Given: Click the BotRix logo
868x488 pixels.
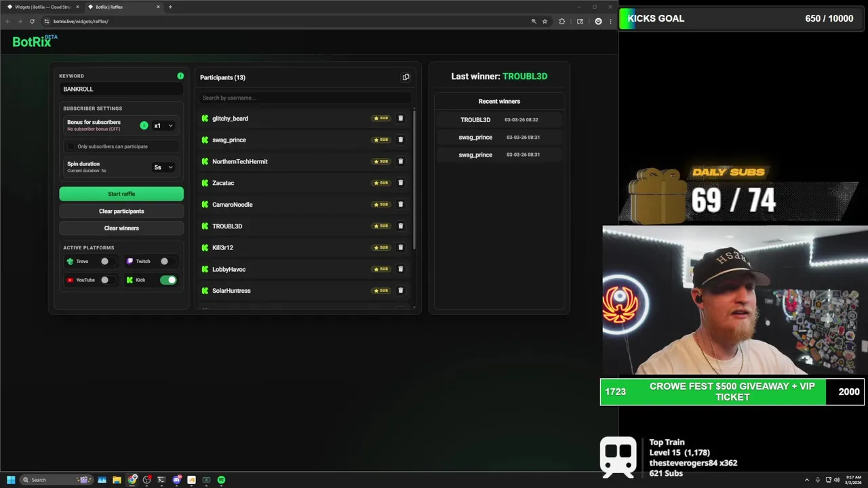Looking at the screenshot, I should pyautogui.click(x=35, y=41).
